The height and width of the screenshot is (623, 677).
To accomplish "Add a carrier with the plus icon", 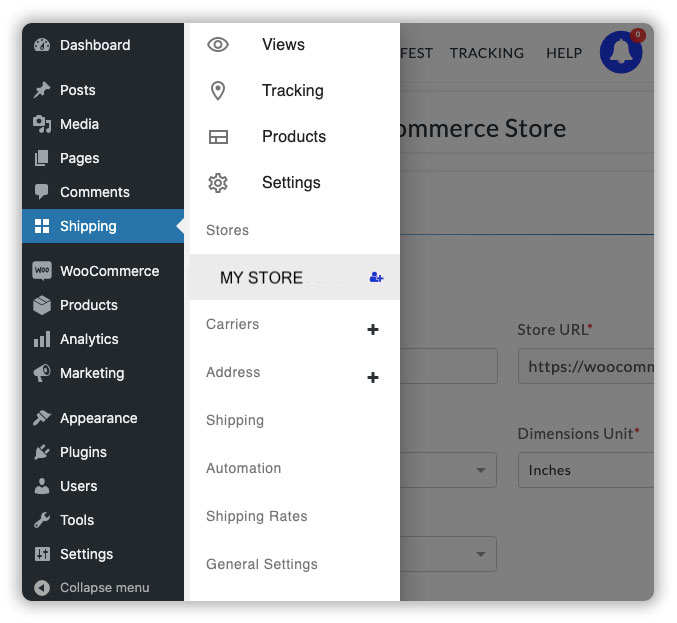I will [x=373, y=329].
